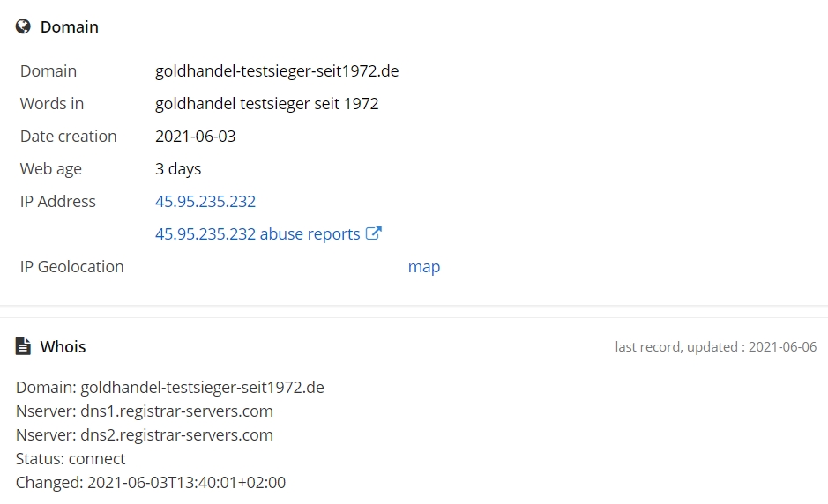Open the 45.95.235.232 IP address link
This screenshot has width=828, height=504.
(x=205, y=202)
